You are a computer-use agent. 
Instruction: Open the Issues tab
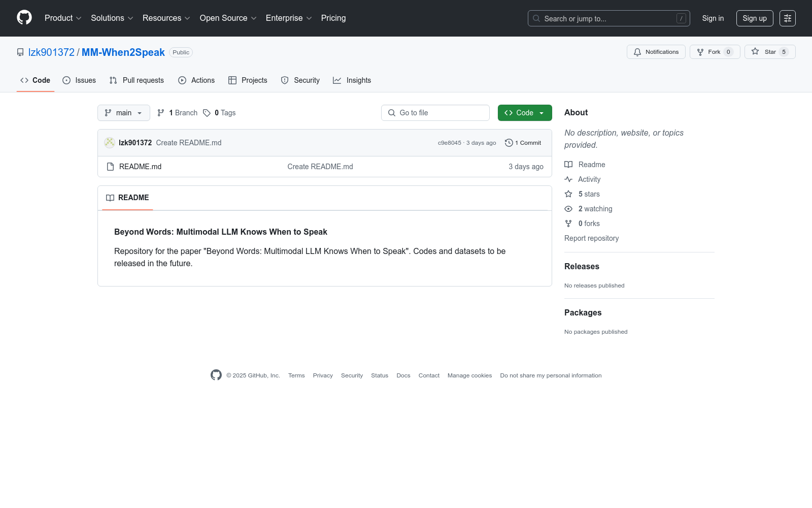pyautogui.click(x=79, y=80)
